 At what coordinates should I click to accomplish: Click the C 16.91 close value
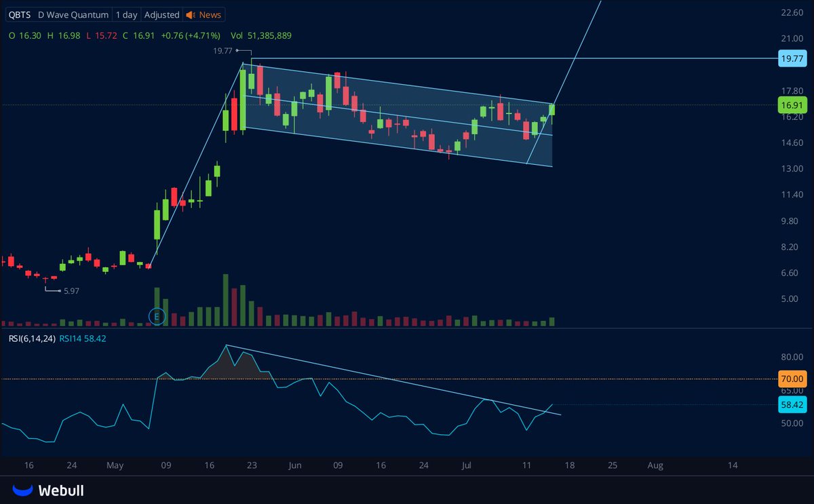coord(140,35)
